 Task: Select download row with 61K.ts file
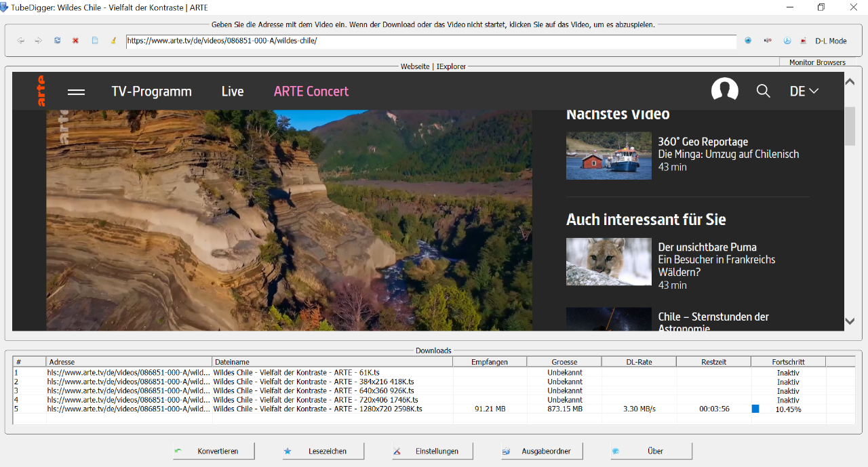point(434,373)
